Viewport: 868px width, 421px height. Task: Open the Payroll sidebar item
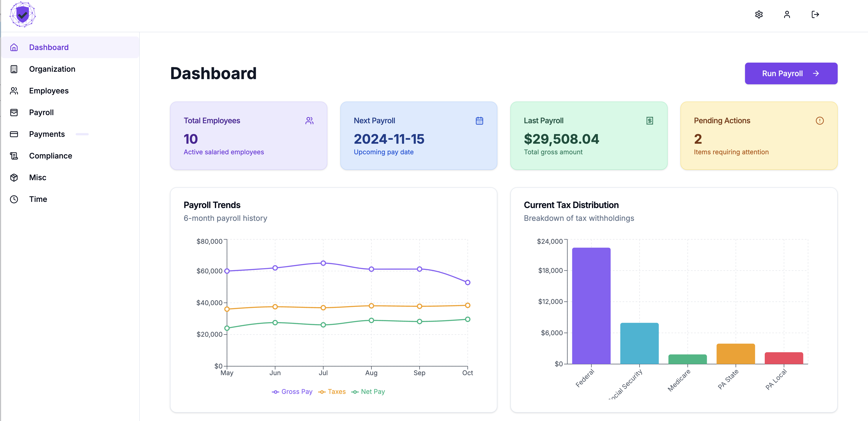pyautogui.click(x=41, y=113)
